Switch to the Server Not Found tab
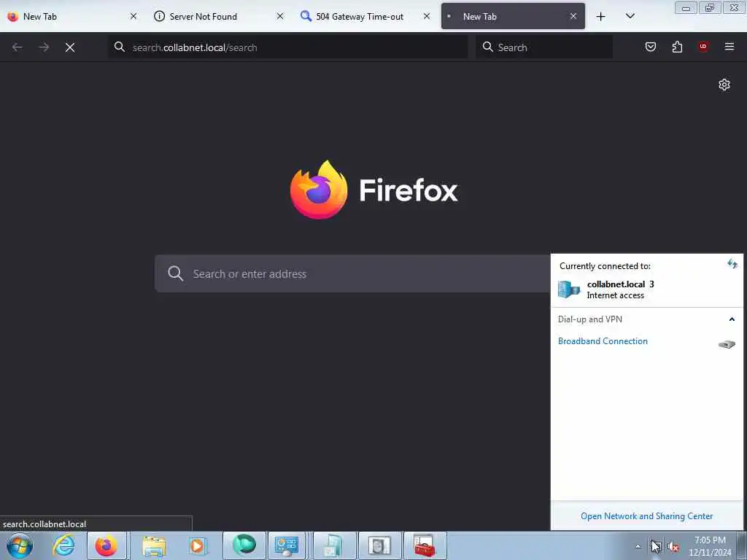The image size is (747, 560). pos(218,16)
